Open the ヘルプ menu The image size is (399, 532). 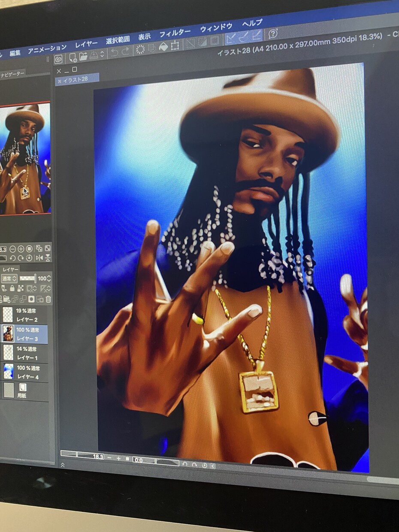point(252,23)
